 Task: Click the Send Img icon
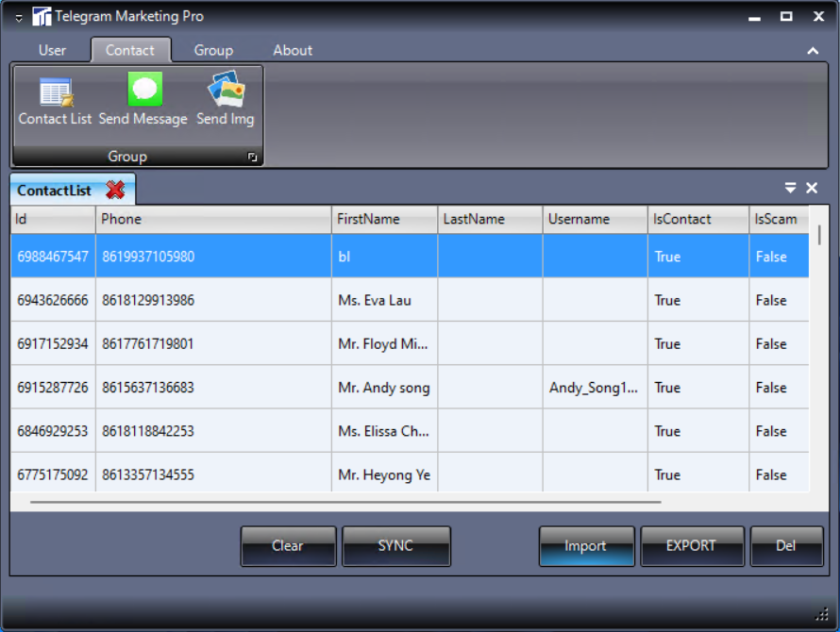point(226,91)
